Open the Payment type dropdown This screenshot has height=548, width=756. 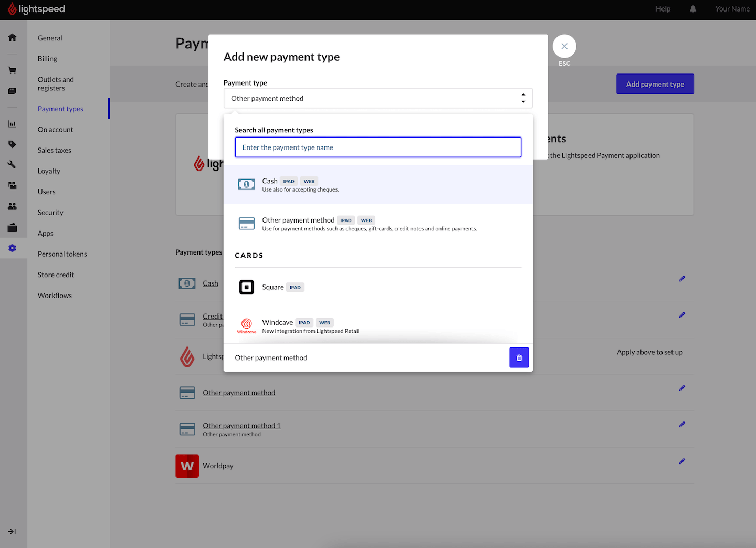point(377,98)
